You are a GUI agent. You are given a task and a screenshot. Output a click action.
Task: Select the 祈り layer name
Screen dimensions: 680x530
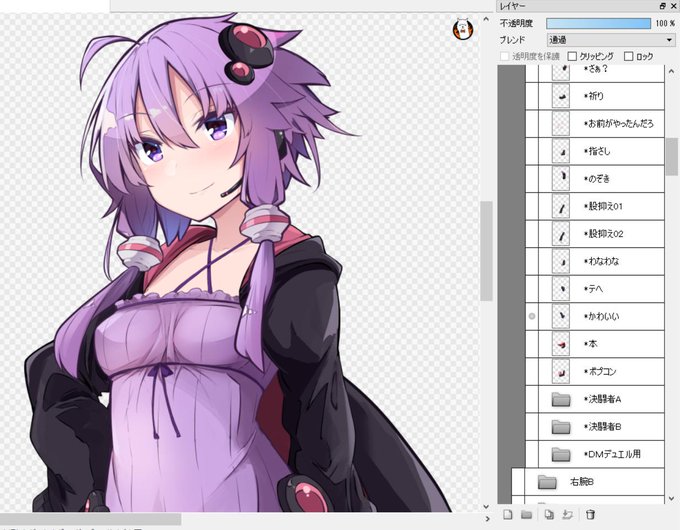pos(594,96)
